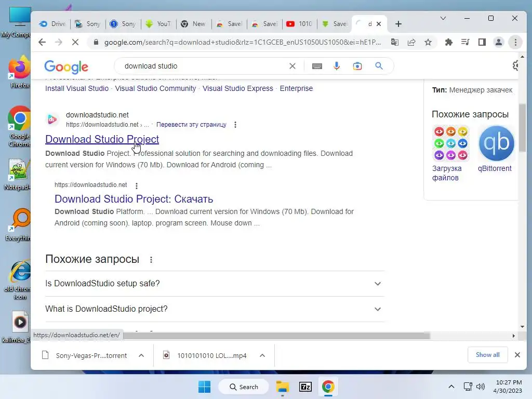Click the address bar URL
532x399 pixels.
tap(242, 42)
